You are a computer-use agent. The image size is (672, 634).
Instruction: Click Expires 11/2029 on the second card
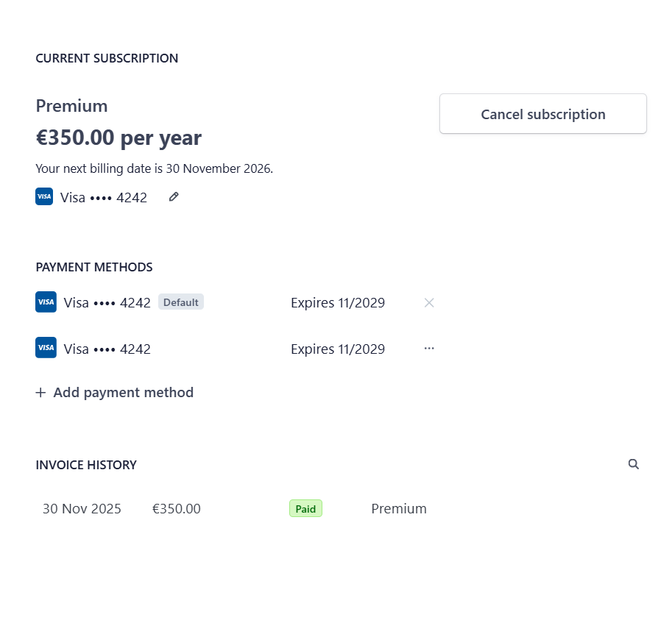(x=338, y=349)
